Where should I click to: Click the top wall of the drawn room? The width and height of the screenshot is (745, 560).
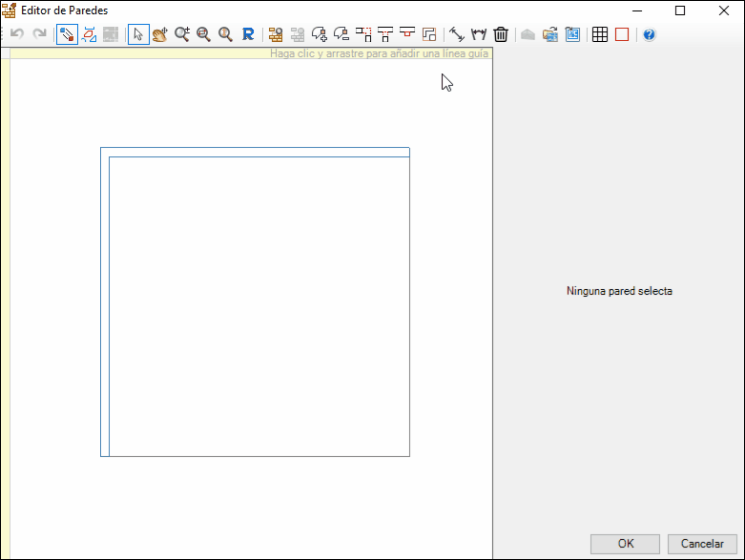(x=255, y=152)
